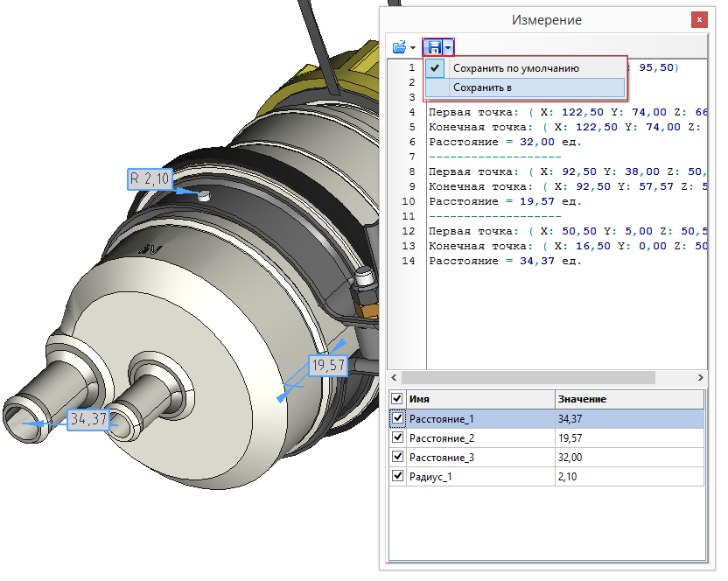The image size is (728, 581).
Task: Select the 19,57 dimension label on the model
Action: tap(326, 366)
